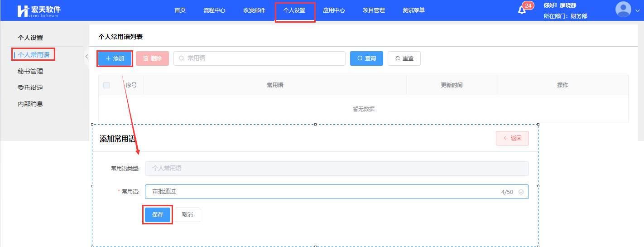Click the clear icon in 常用语 field
The height and width of the screenshot is (247, 644).
(x=521, y=192)
